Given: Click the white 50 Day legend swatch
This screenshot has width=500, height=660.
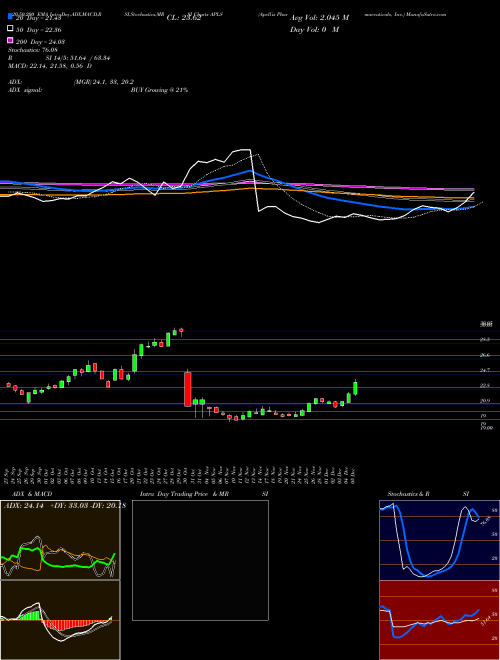Looking at the screenshot, I should (11, 29).
